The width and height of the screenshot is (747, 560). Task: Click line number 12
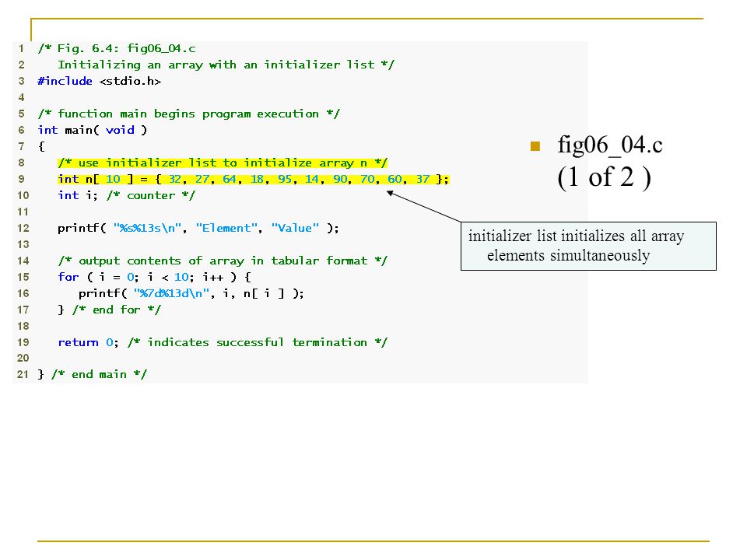coord(23,228)
